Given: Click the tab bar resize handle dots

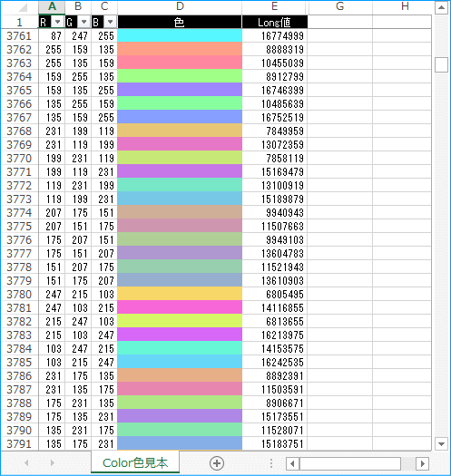Looking at the screenshot, I should click(x=271, y=463).
